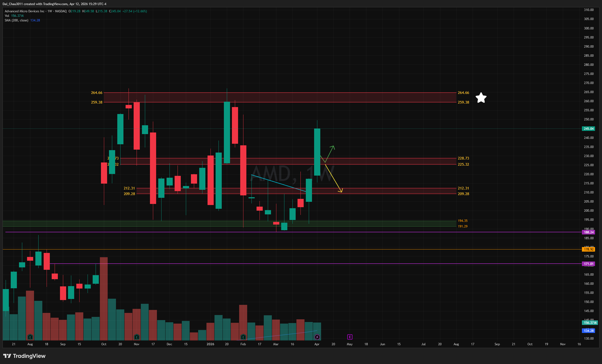The image size is (602, 364).
Task: Click the purple 188.24 price label
Action: (x=589, y=232)
